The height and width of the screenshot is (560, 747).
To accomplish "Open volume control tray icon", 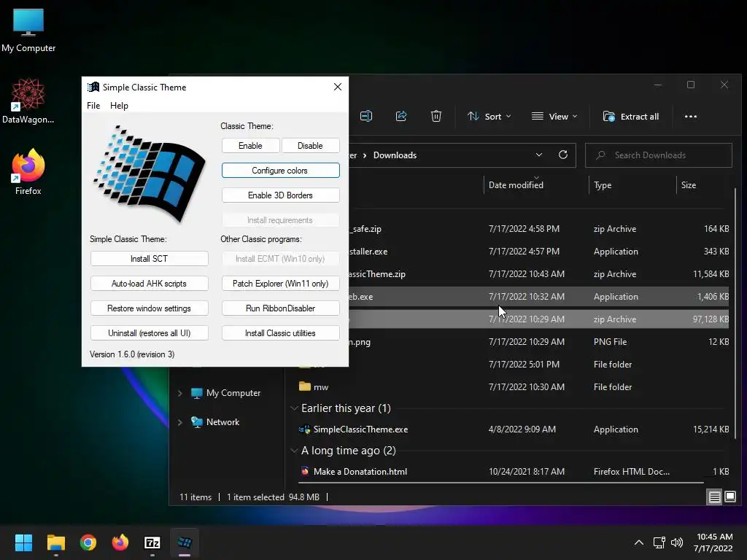I will (x=676, y=542).
